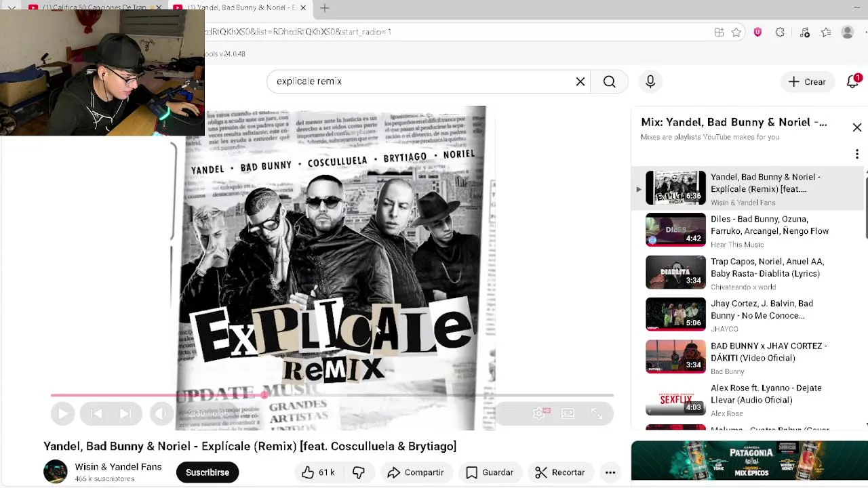Clear the search box with the X

click(580, 81)
